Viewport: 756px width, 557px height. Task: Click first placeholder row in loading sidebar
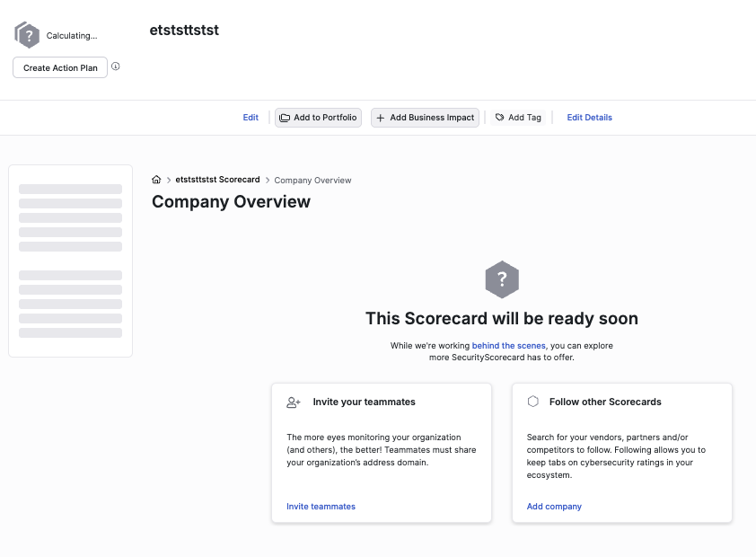coord(70,189)
